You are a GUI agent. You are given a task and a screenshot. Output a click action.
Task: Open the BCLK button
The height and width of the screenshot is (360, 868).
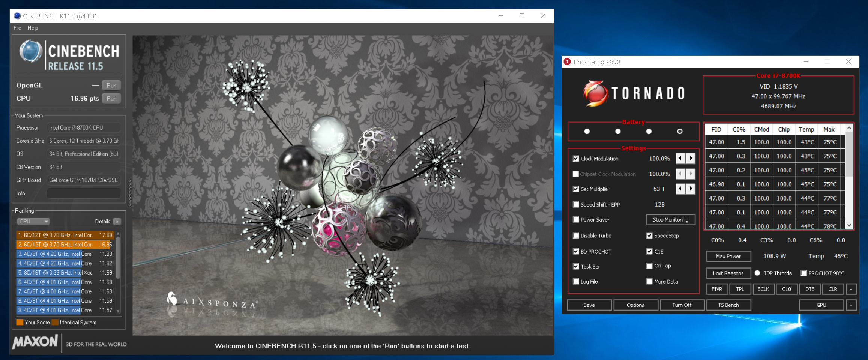coord(763,289)
